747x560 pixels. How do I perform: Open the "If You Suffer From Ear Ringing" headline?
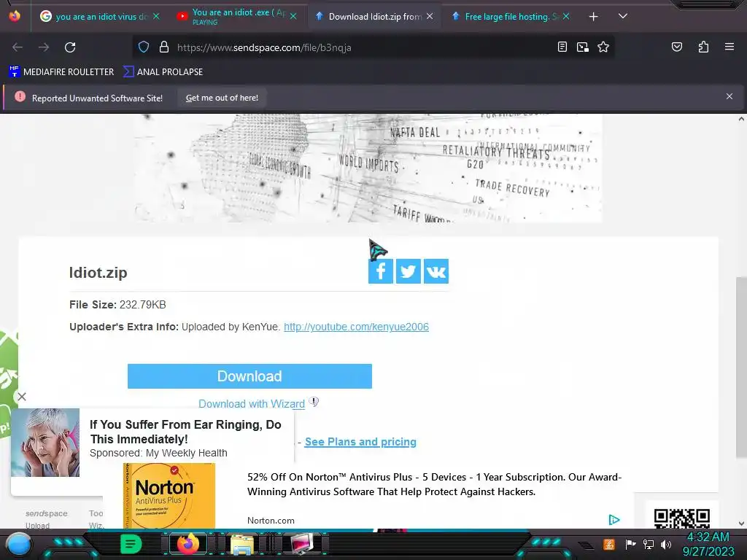click(x=185, y=432)
